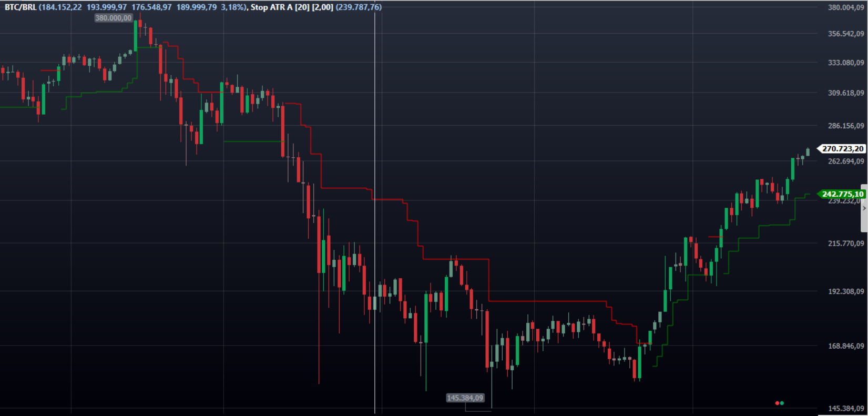Click the green status dot at bottom right
This screenshot has width=868, height=416.
click(782, 403)
